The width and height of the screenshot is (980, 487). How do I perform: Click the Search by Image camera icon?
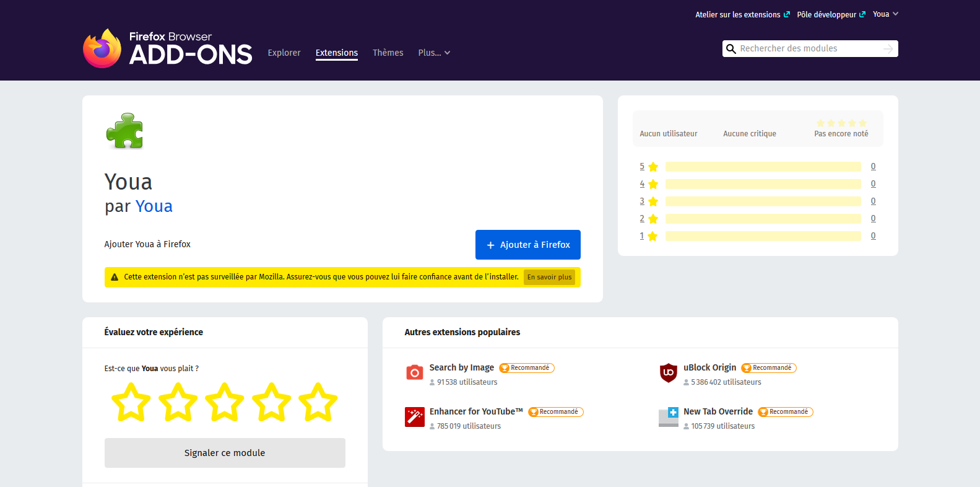pyautogui.click(x=414, y=372)
